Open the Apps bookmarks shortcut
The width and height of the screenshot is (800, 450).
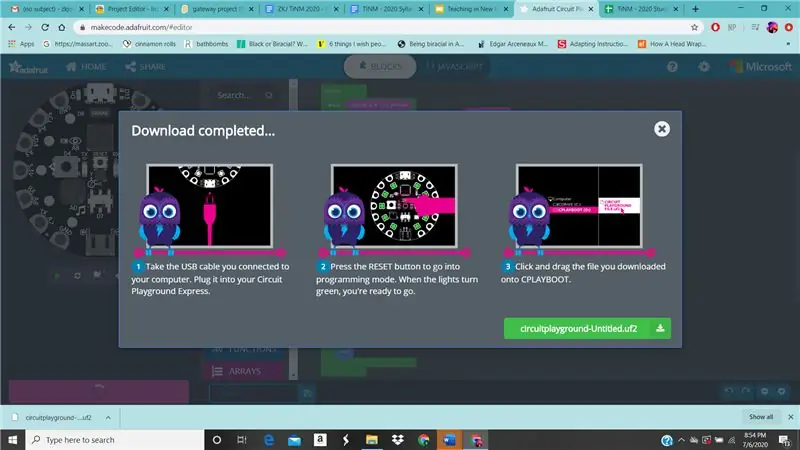coord(21,44)
